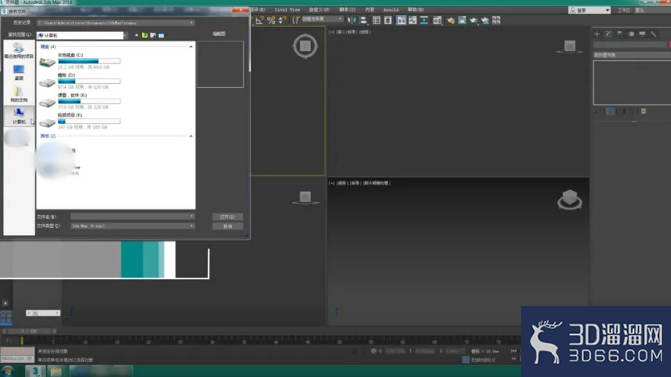Open the Sign In dropdown
This screenshot has height=377, width=671.
(x=608, y=10)
